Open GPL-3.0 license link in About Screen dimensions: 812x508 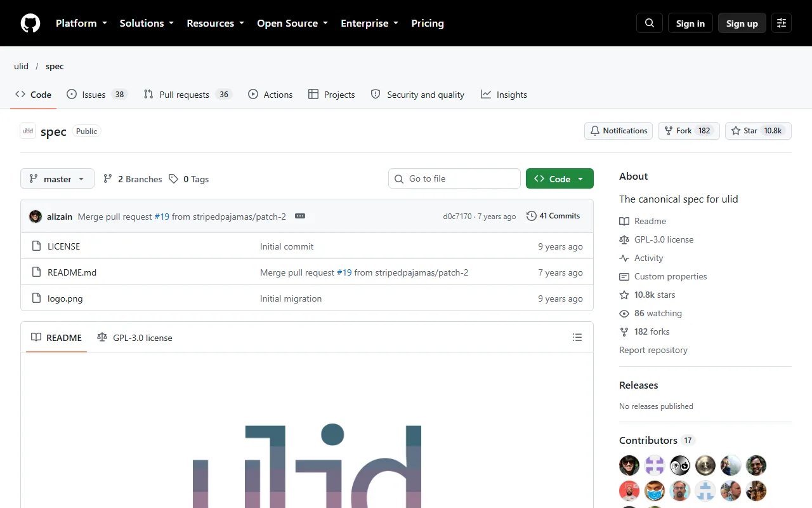(x=657, y=239)
